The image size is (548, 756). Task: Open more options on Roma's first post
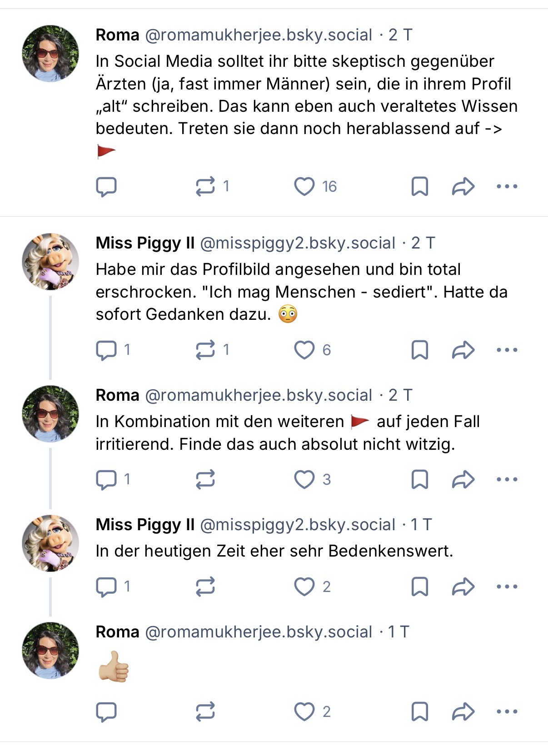click(507, 187)
